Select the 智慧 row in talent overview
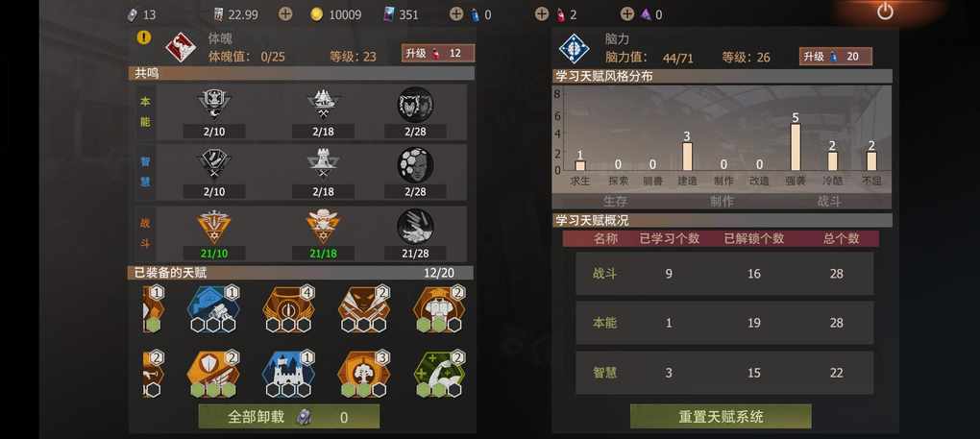This screenshot has height=439, width=980. point(724,373)
